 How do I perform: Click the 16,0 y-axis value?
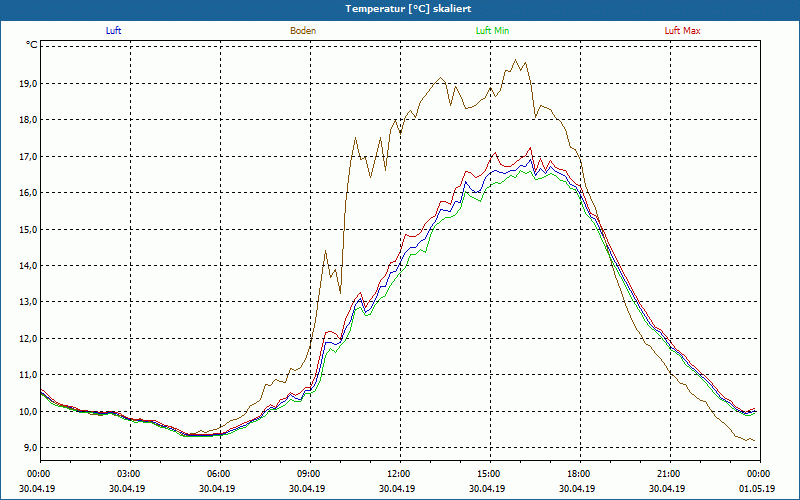[28, 193]
